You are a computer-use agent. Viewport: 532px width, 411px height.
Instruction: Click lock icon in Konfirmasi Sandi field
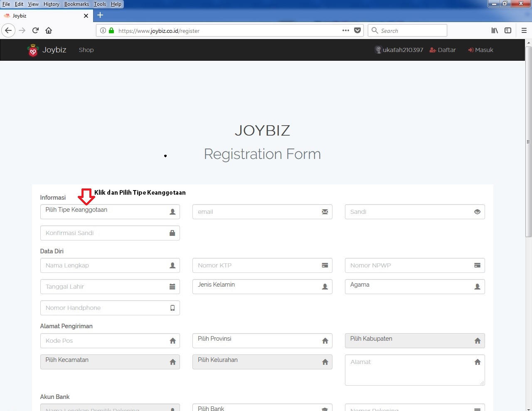(172, 233)
